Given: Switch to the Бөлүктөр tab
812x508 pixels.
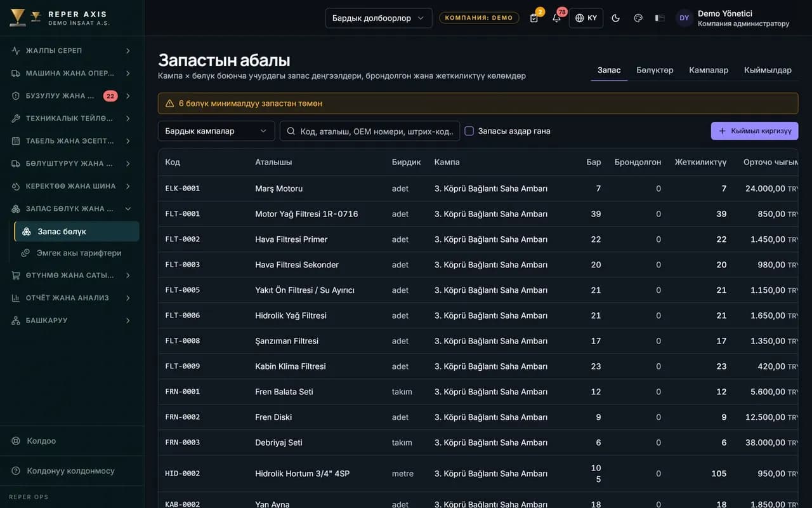Looking at the screenshot, I should point(655,70).
